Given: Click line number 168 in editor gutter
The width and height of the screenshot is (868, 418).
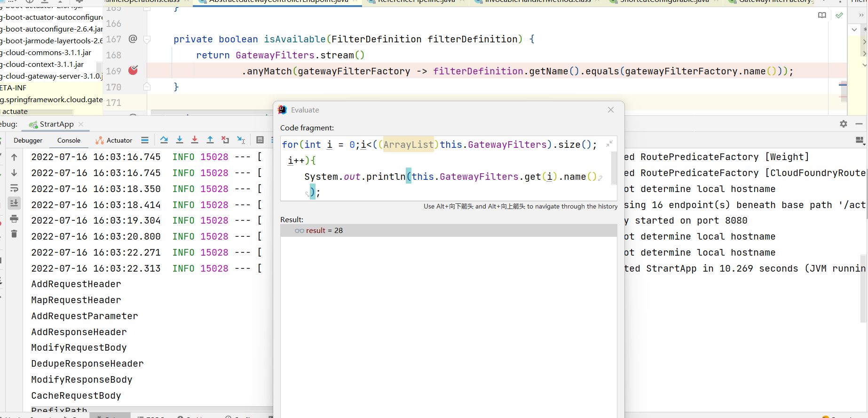Looking at the screenshot, I should pos(114,55).
